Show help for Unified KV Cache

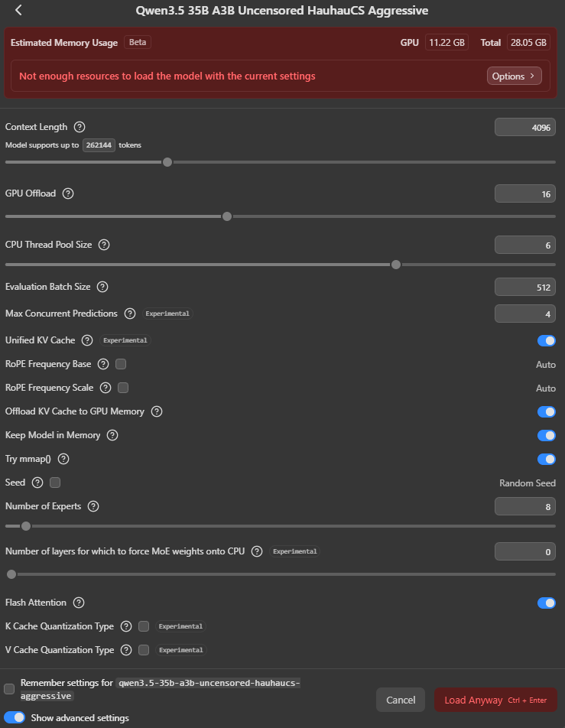pos(87,340)
